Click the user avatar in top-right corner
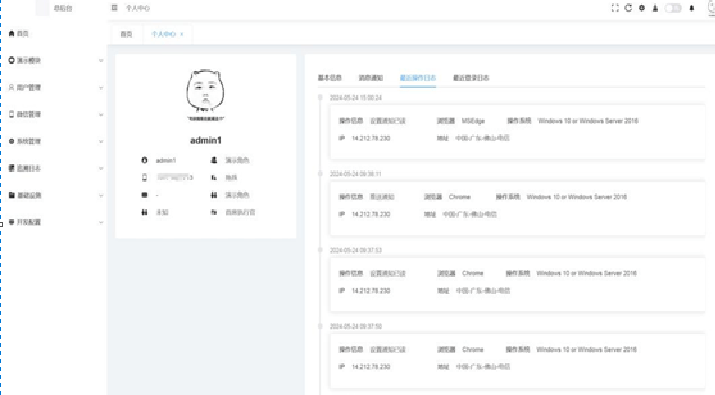 [x=712, y=8]
